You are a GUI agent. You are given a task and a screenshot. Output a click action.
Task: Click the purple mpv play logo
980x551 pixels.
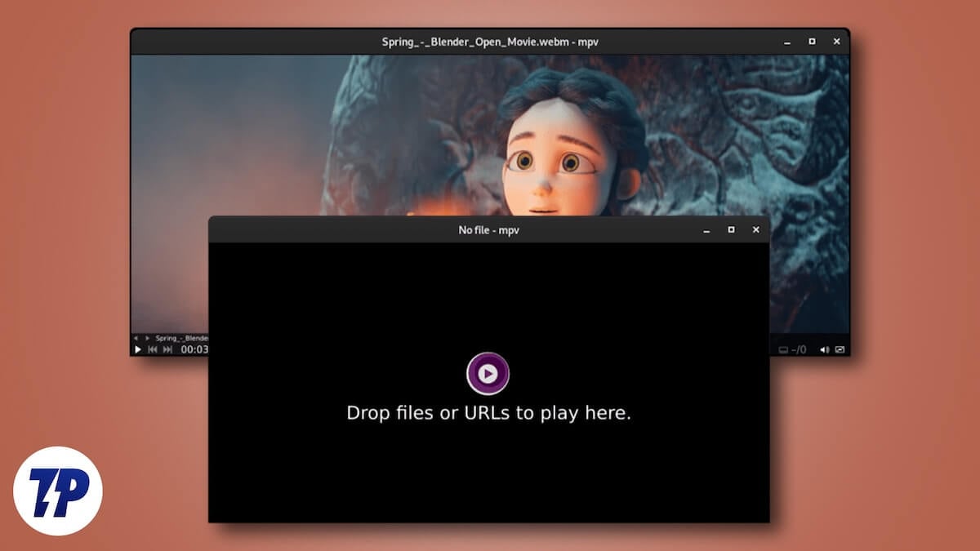(488, 374)
